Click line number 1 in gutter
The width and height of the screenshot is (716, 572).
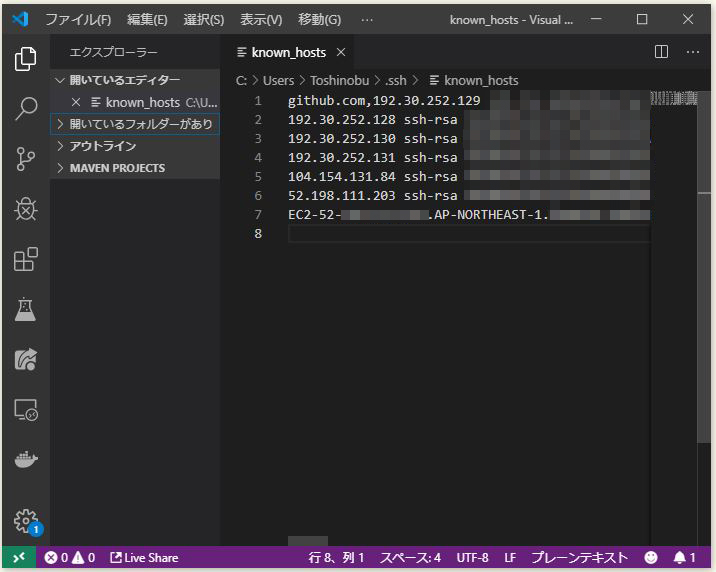click(258, 101)
